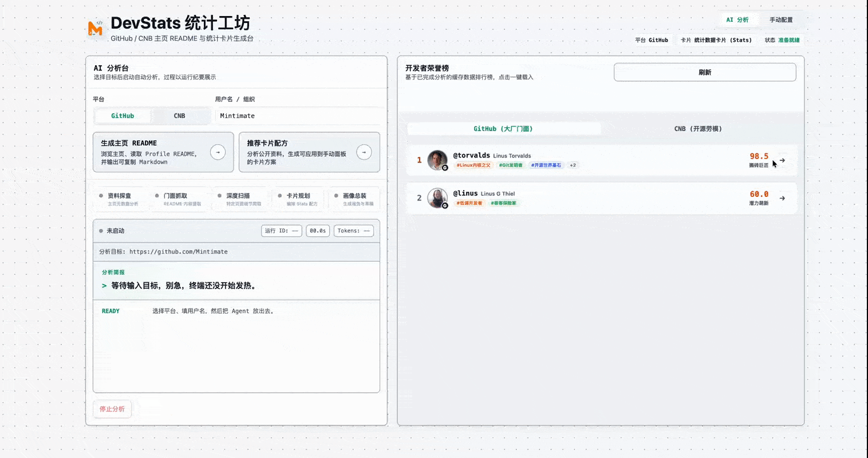The width and height of the screenshot is (868, 458).
Task: Click GitHub badge on torvalds avatar
Action: click(445, 168)
